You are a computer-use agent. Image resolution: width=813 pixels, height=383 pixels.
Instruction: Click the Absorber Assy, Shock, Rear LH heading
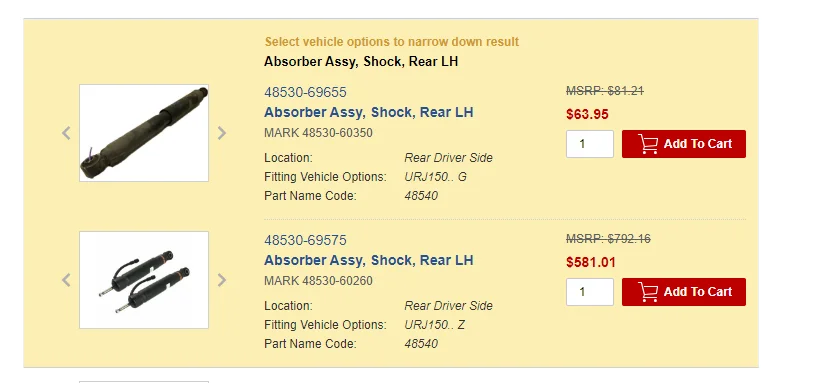pyautogui.click(x=361, y=62)
